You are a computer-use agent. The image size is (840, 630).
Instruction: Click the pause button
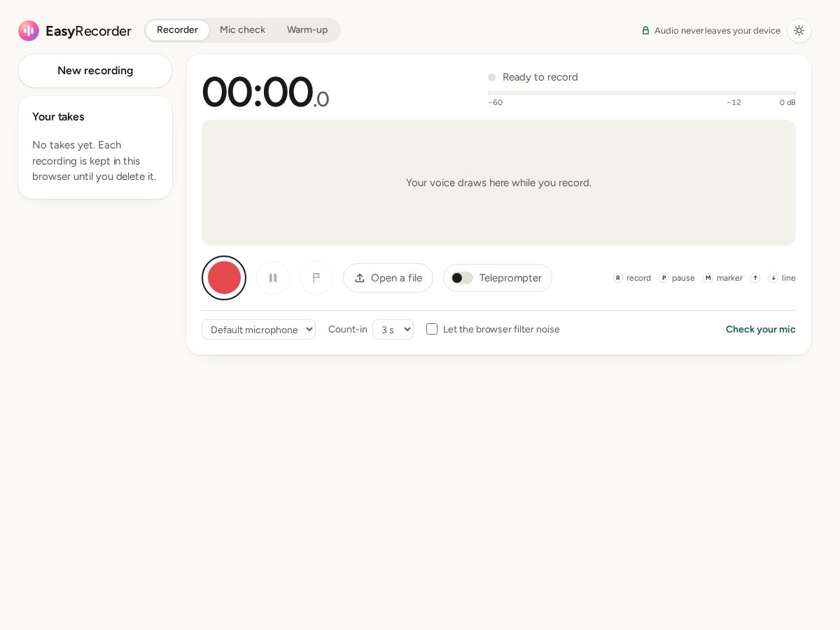tap(273, 278)
